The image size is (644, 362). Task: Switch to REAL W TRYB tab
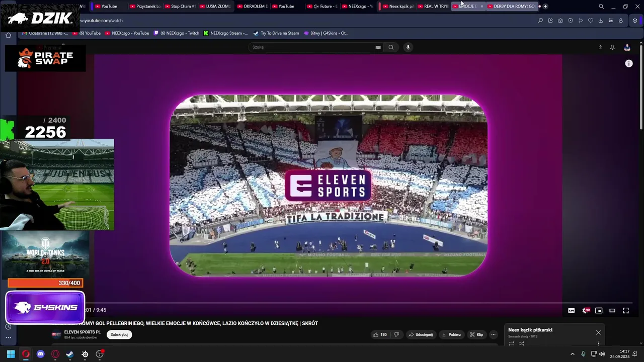point(433,7)
